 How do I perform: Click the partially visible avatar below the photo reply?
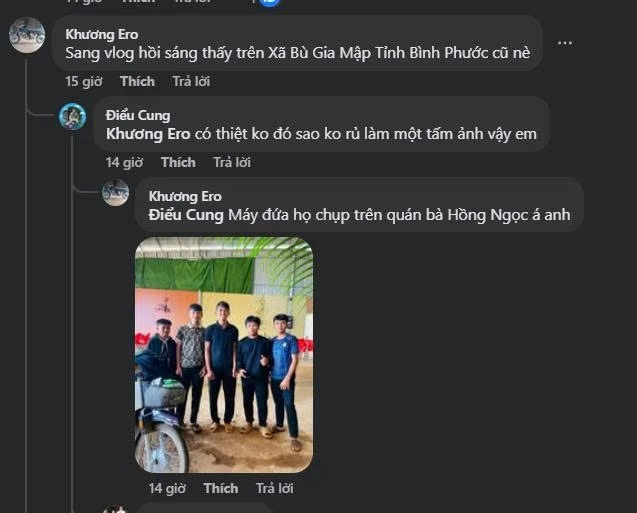click(115, 509)
